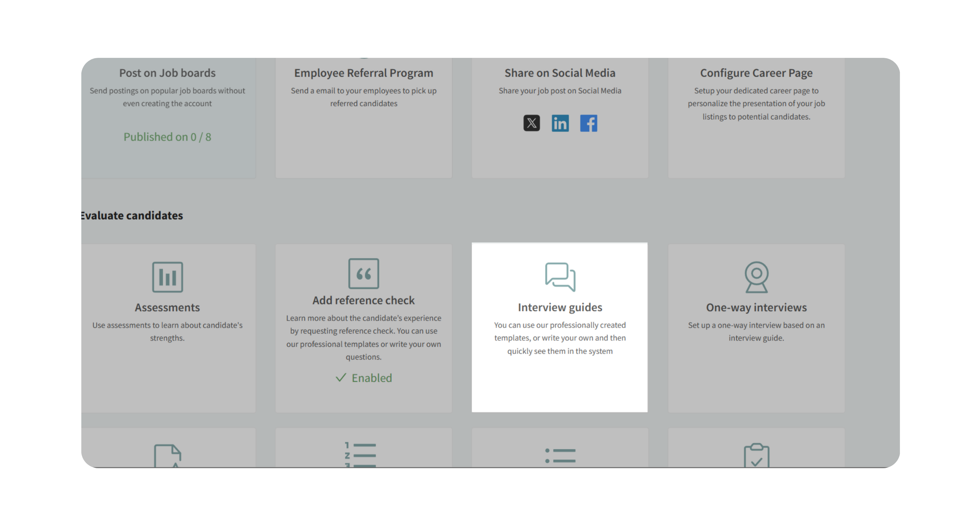
Task: Click the numbered list icon
Action: click(360, 454)
